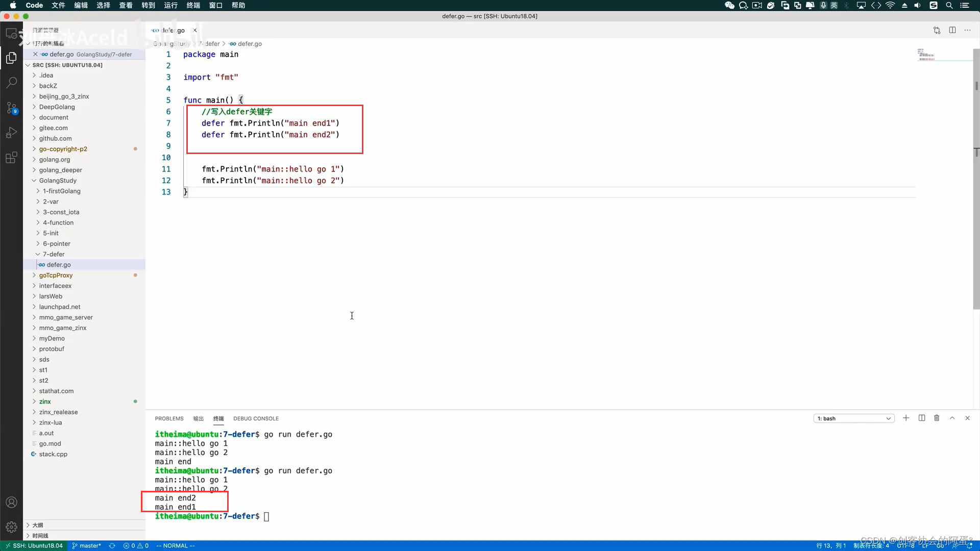Maximize the terminal panel size

952,418
